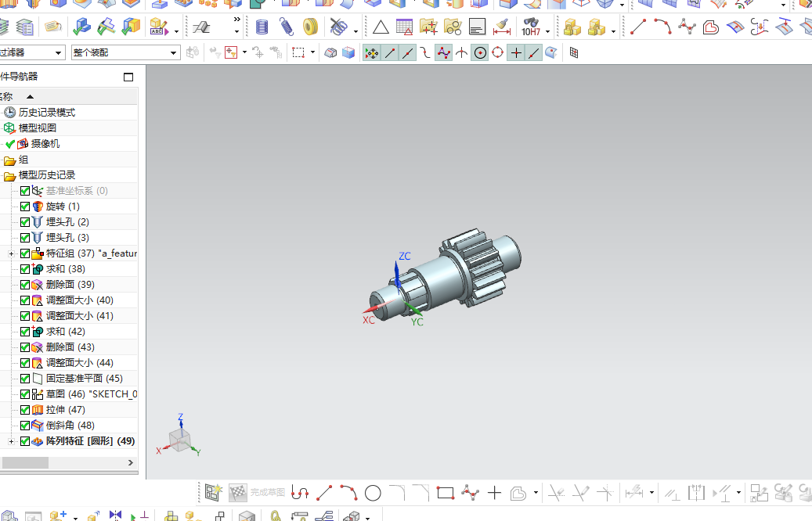Expand the toolbar overflow double-chevron

click(x=237, y=19)
